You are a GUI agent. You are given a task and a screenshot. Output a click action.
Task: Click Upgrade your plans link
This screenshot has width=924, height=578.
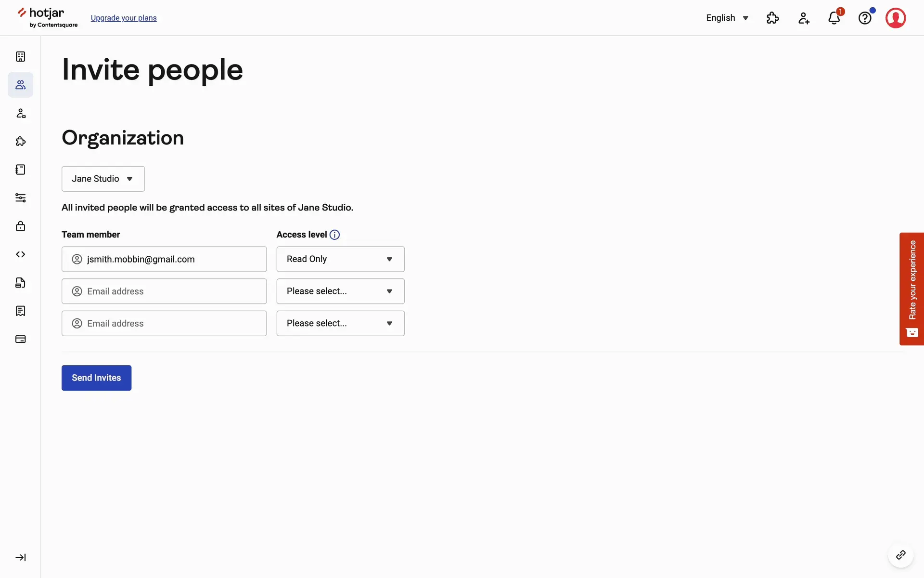pyautogui.click(x=124, y=18)
